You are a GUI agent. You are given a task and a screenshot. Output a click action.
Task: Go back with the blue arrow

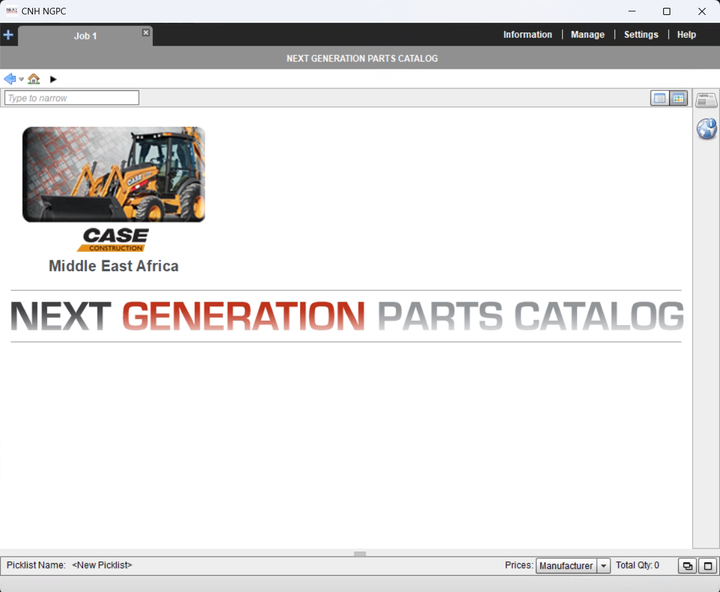tap(10, 79)
